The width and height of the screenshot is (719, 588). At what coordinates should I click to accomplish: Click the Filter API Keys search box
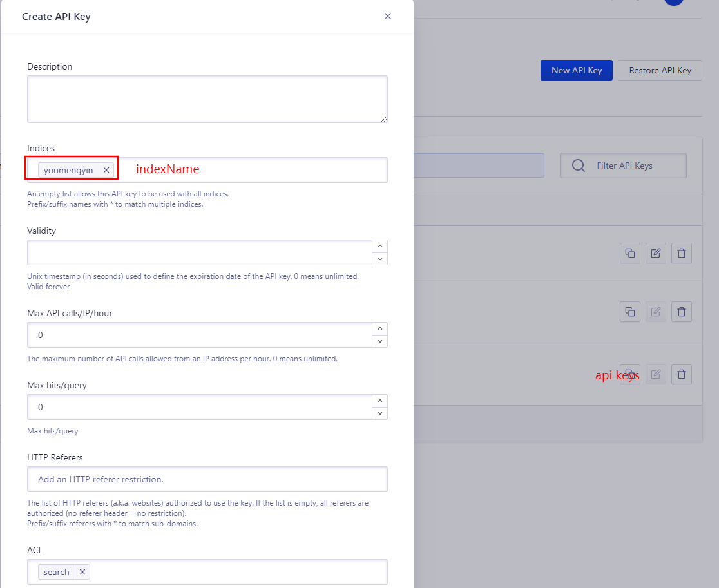pyautogui.click(x=623, y=166)
